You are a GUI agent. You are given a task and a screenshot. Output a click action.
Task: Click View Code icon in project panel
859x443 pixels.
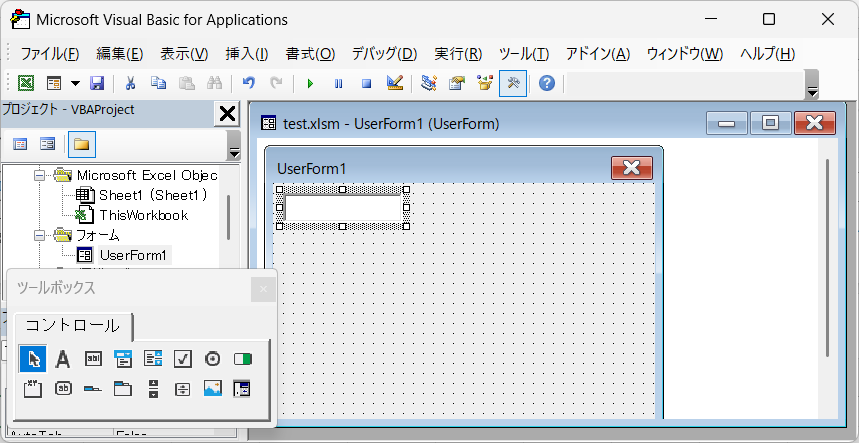[x=20, y=144]
